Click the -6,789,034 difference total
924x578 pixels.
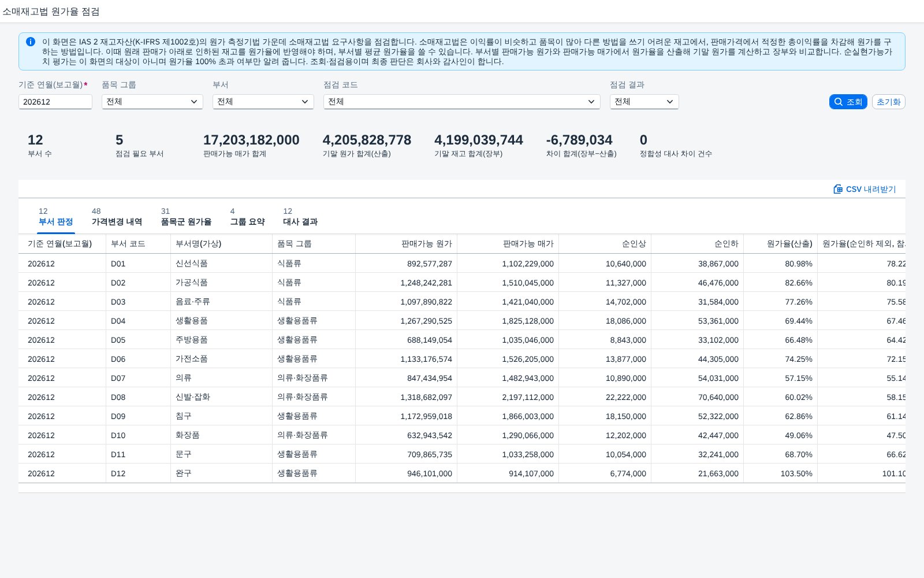click(579, 140)
